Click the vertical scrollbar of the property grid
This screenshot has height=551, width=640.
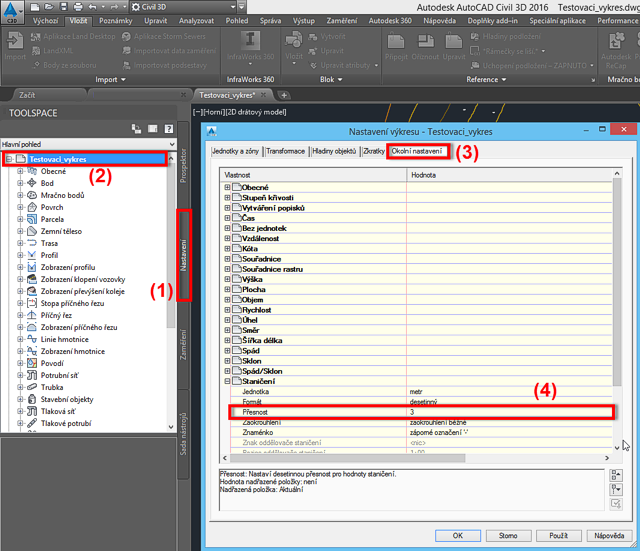click(x=617, y=282)
